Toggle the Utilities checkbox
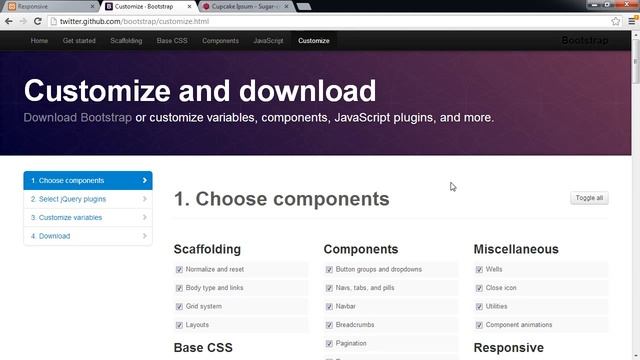 [479, 307]
